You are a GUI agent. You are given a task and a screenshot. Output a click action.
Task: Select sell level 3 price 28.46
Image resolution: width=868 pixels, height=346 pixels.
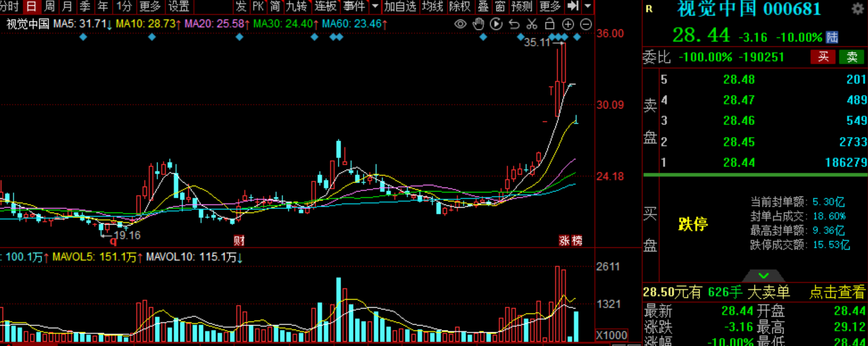point(739,121)
